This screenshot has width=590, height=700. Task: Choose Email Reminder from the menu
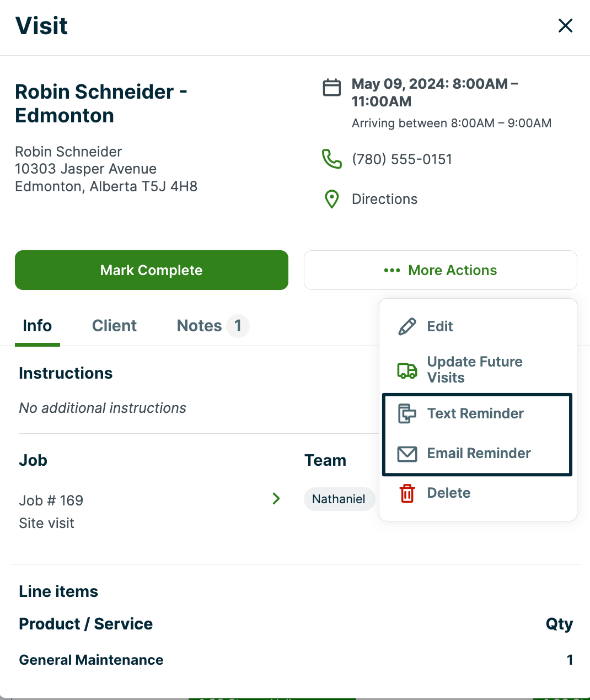(479, 454)
